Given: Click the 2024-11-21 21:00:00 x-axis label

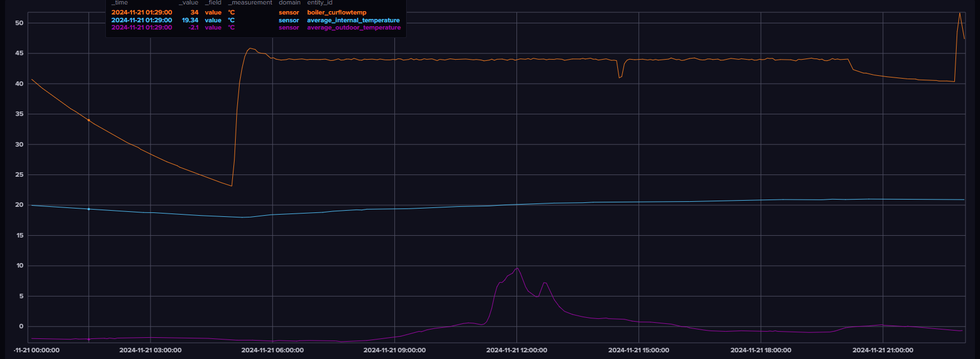Looking at the screenshot, I should 883,350.
